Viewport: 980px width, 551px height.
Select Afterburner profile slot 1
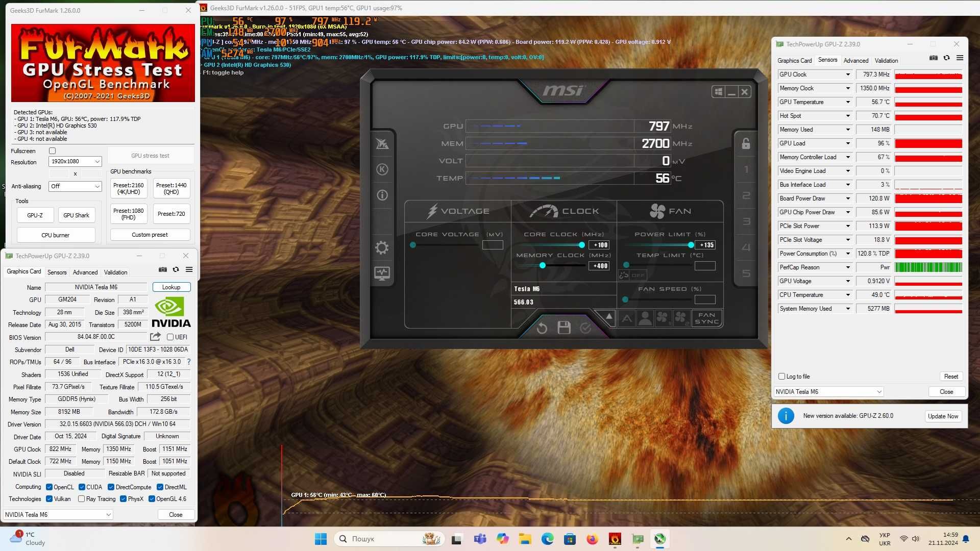pos(746,169)
